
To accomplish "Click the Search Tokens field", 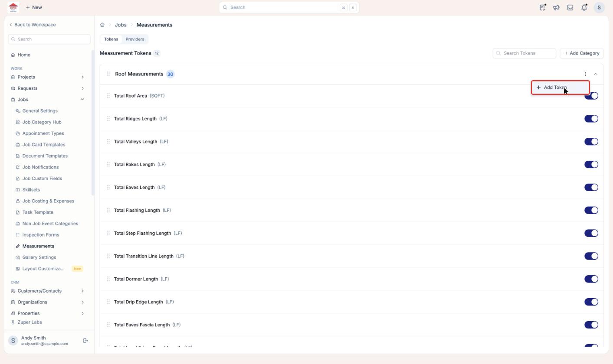I will pos(524,53).
